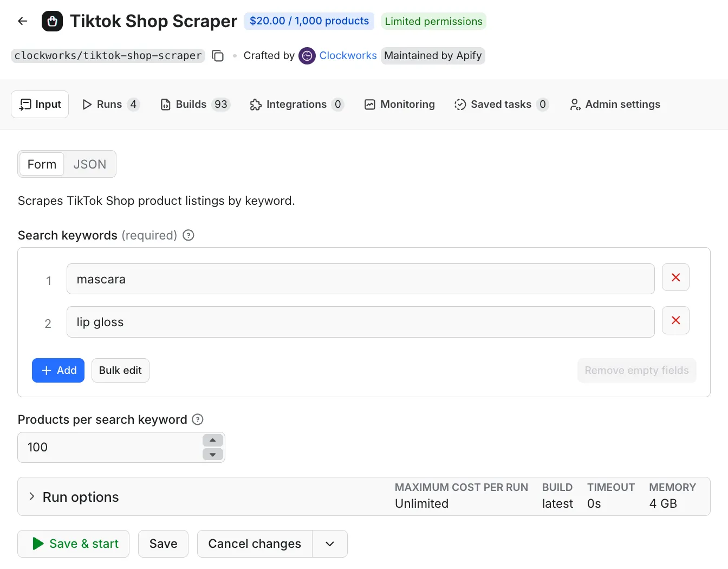Click the Tiktok Shop Scraper bag logo

[x=52, y=21]
